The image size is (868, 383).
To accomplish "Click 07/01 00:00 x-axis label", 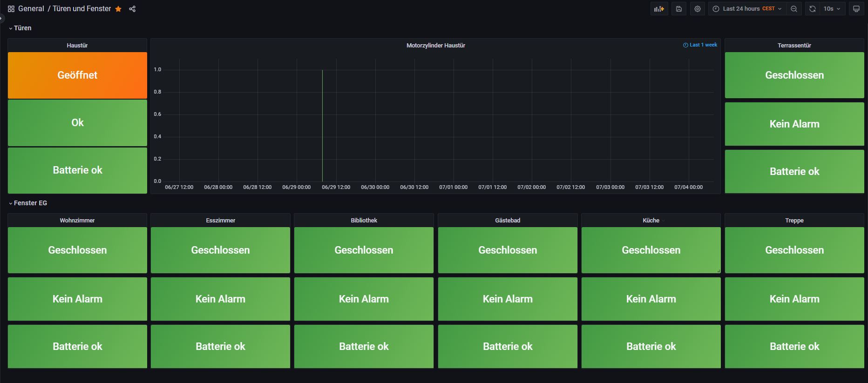I will tap(453, 187).
